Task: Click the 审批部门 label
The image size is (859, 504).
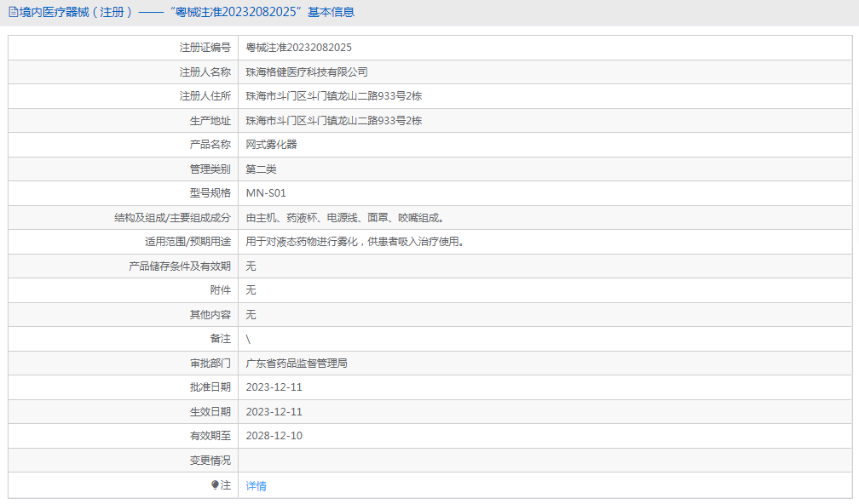Action: point(210,364)
